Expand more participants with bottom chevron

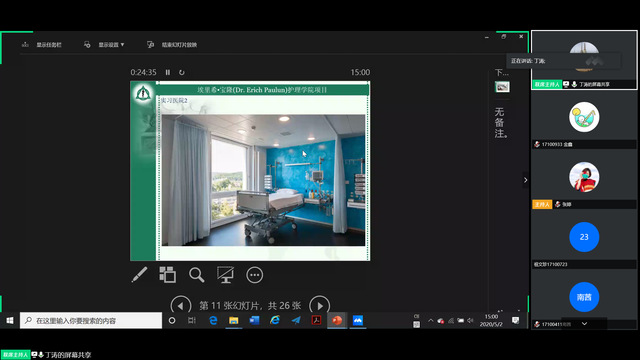[584, 324]
